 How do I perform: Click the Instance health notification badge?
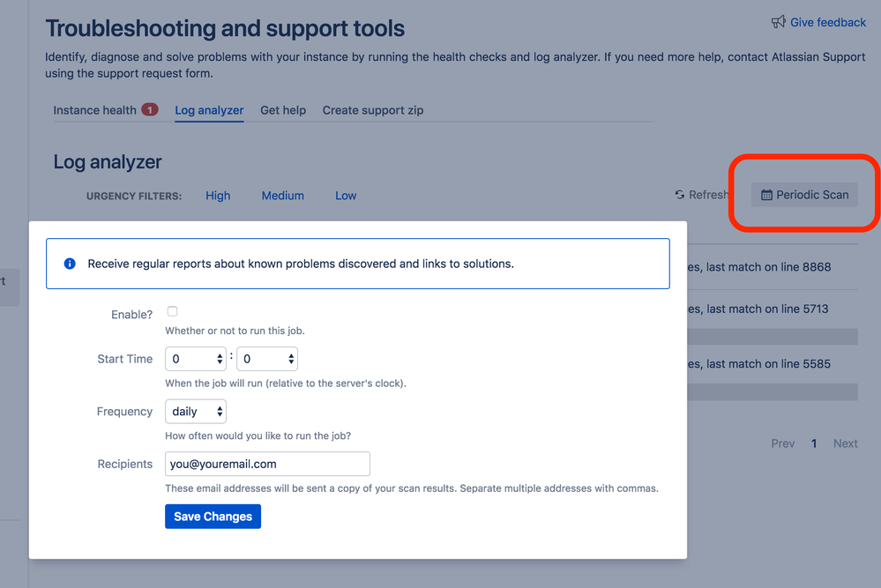(150, 109)
